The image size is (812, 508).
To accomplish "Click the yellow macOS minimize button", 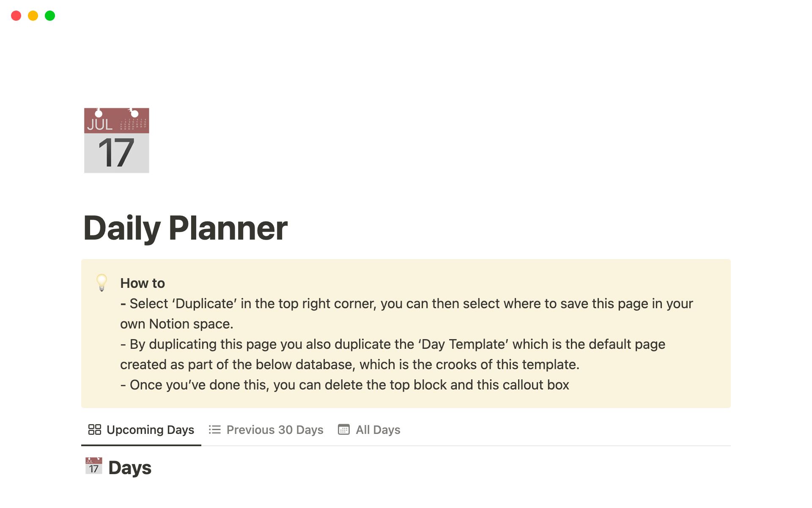I will coord(33,15).
